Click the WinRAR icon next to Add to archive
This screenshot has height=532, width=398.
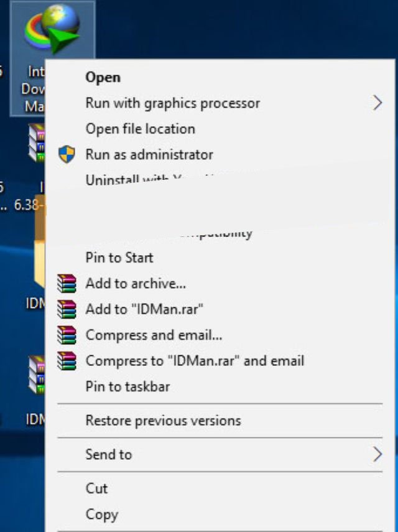coord(67,283)
